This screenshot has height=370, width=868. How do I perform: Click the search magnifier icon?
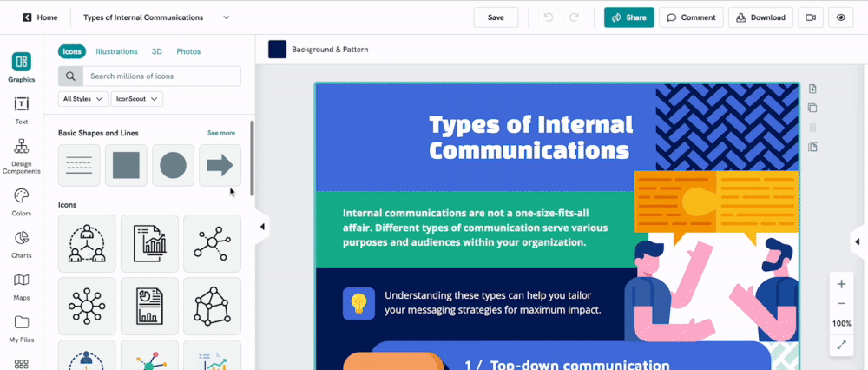(x=70, y=76)
